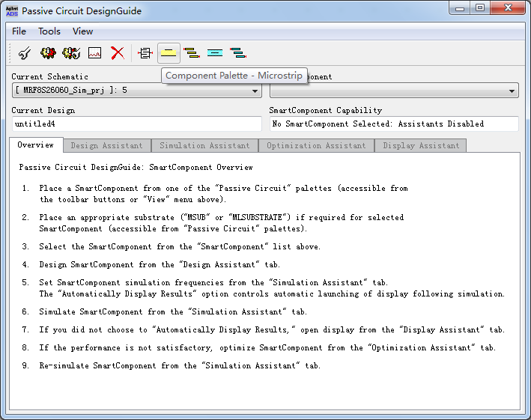Open the Tools menu

tap(49, 31)
